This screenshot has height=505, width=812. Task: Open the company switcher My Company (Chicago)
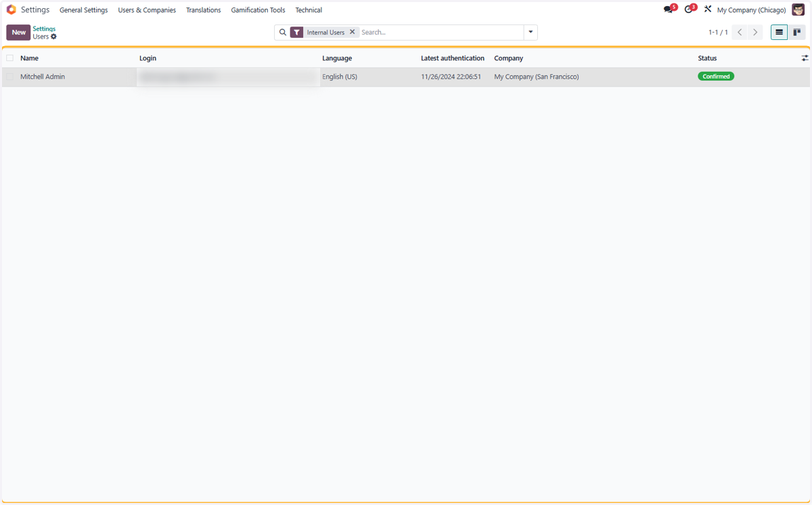pyautogui.click(x=751, y=10)
